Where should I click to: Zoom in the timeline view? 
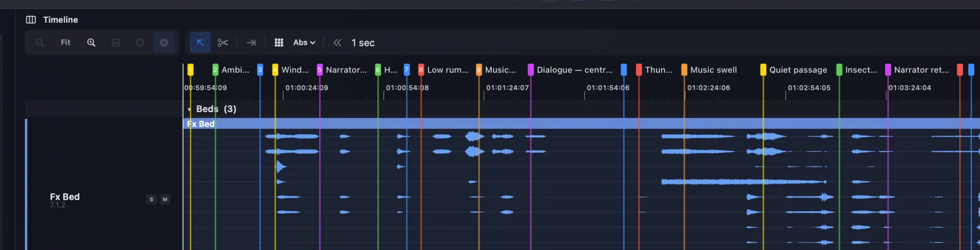click(91, 43)
